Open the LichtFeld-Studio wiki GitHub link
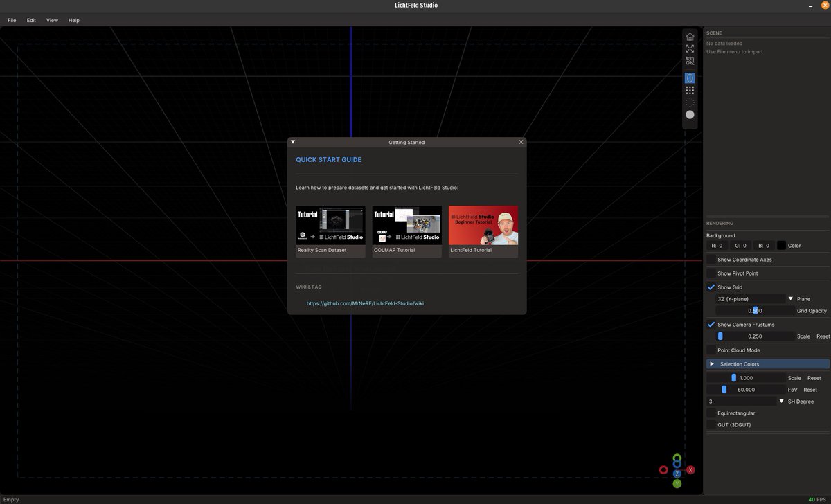This screenshot has height=504, width=831. click(x=365, y=303)
